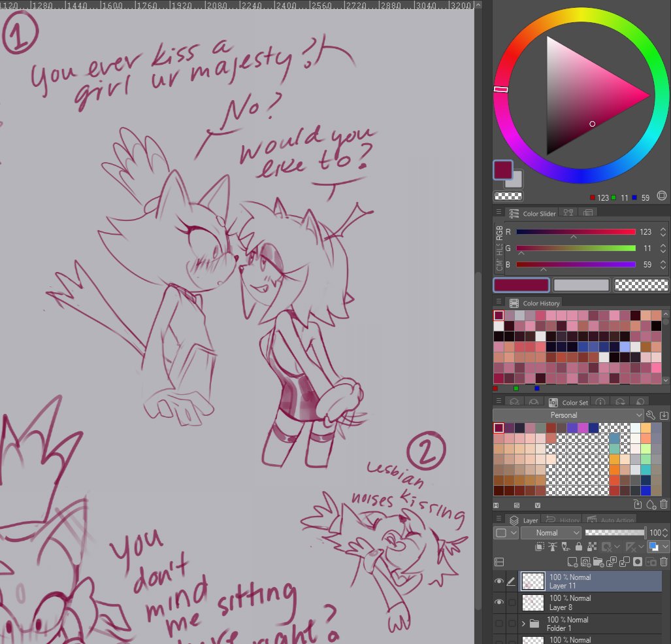Toggle Set as Reference Layer lighthouse icon
Screen dimensions: 671x644
click(553, 547)
